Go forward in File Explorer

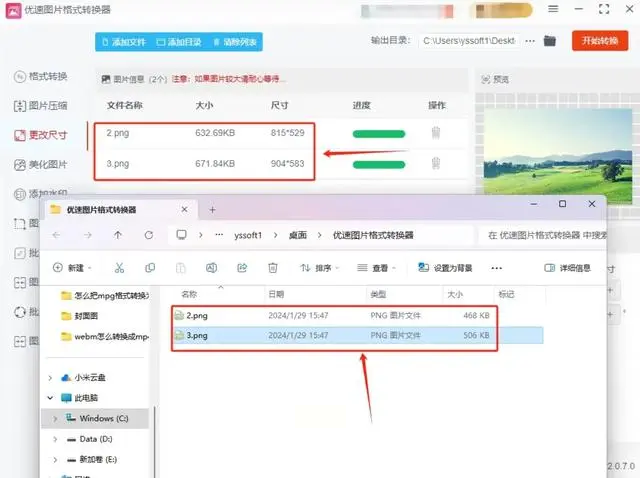(87, 235)
